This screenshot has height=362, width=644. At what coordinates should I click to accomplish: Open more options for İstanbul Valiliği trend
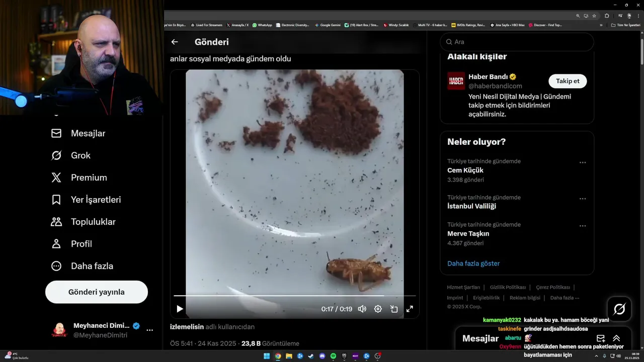[x=583, y=199]
